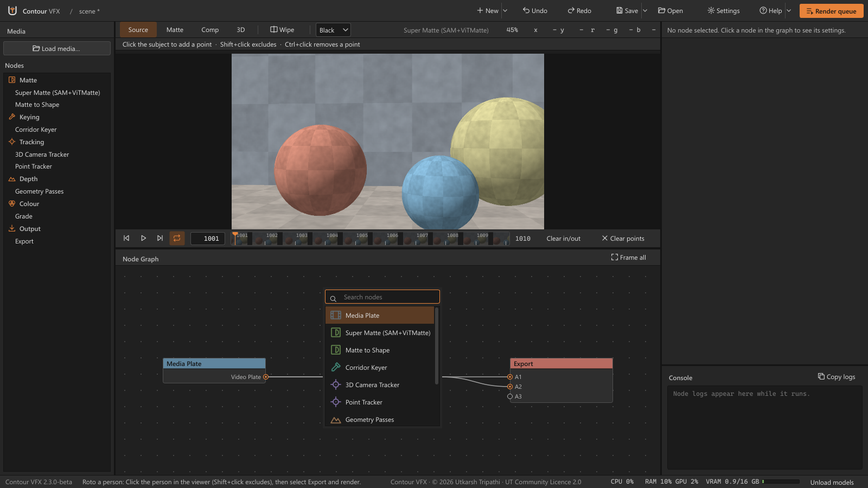This screenshot has height=488, width=868.
Task: Jump to the last frame of the clip
Action: point(160,238)
